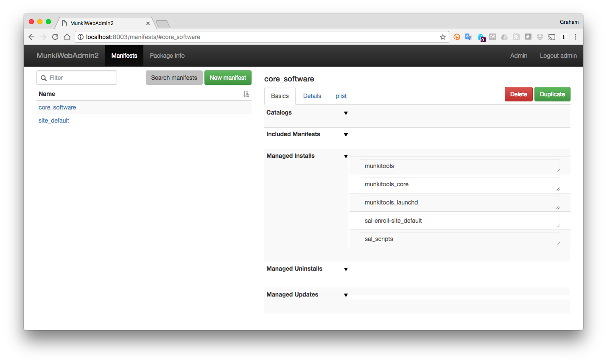Click the Managed Uninstalls section label
This screenshot has height=364, width=607.
click(294, 269)
